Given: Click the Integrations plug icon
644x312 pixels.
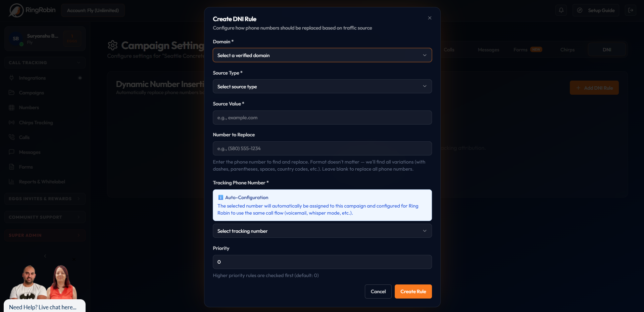Looking at the screenshot, I should [x=12, y=78].
